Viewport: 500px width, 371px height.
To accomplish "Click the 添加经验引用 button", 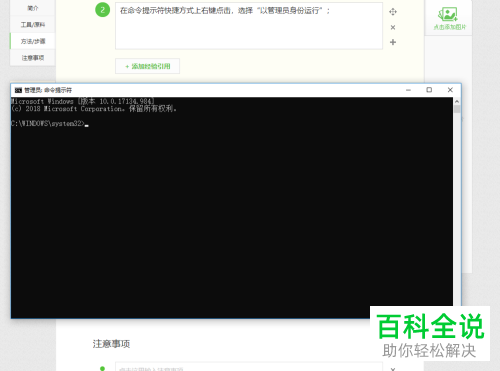I will pyautogui.click(x=147, y=66).
